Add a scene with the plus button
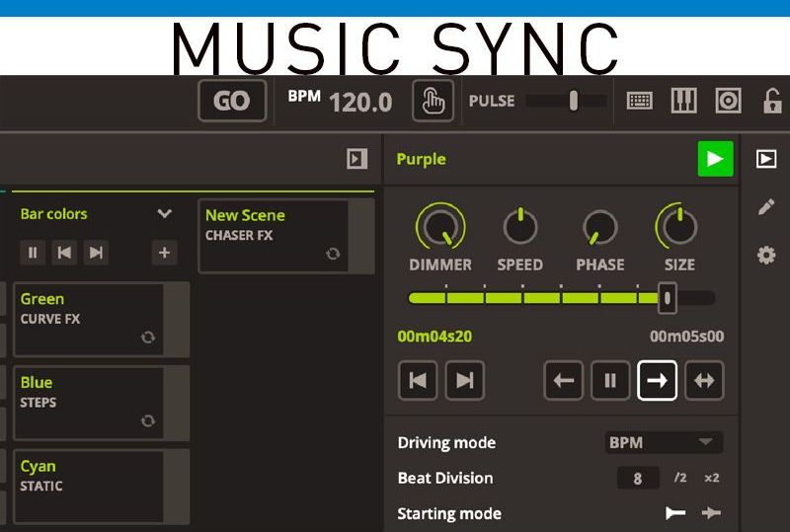This screenshot has height=532, width=790. click(x=164, y=253)
